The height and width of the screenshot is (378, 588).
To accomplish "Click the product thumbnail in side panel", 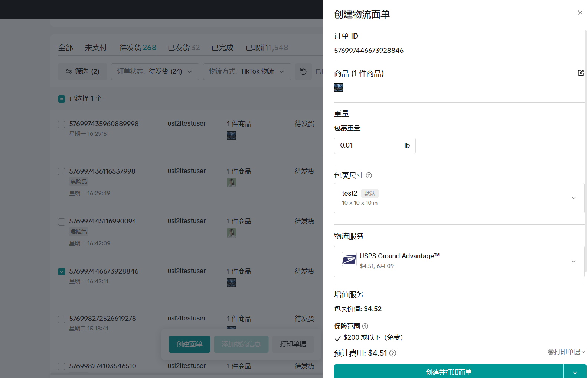I will [x=339, y=88].
